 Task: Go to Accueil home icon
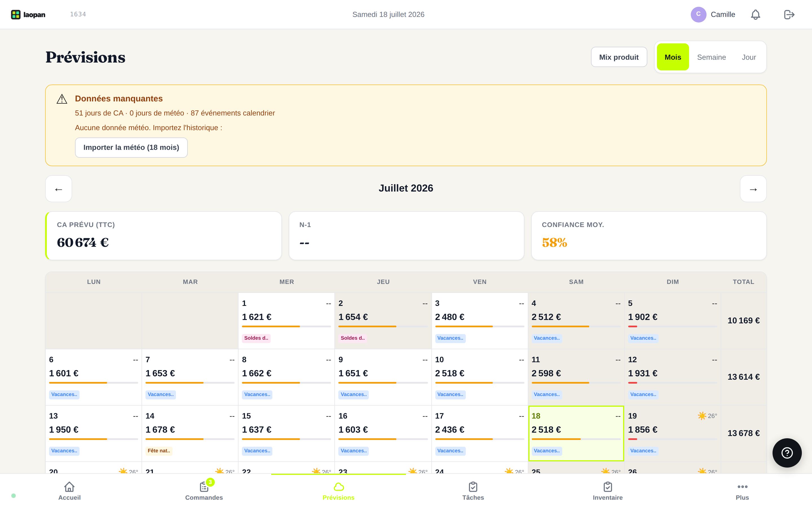tap(69, 486)
